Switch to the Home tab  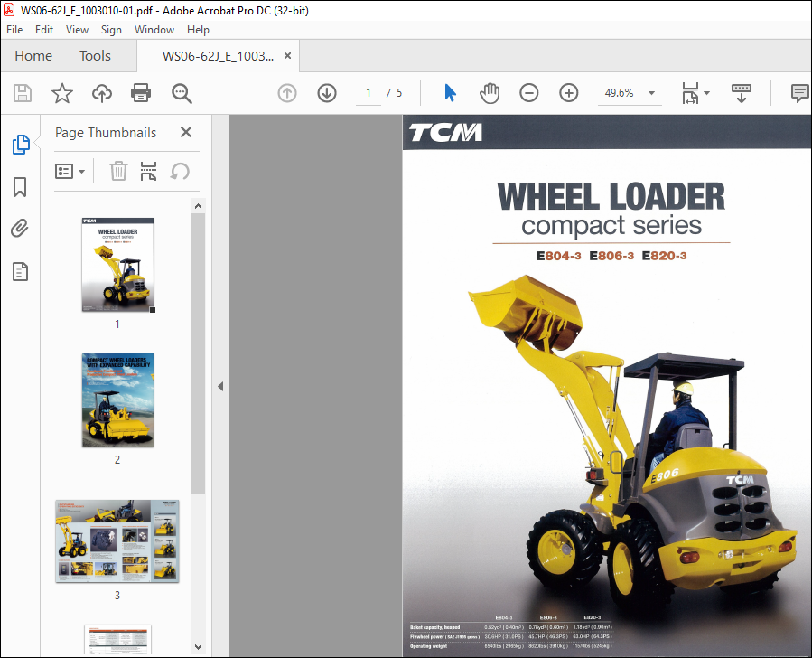33,55
